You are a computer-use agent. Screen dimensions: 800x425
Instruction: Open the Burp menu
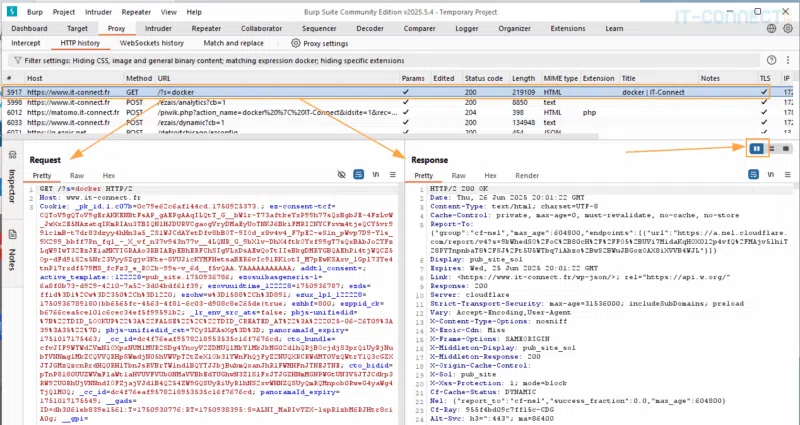point(35,12)
